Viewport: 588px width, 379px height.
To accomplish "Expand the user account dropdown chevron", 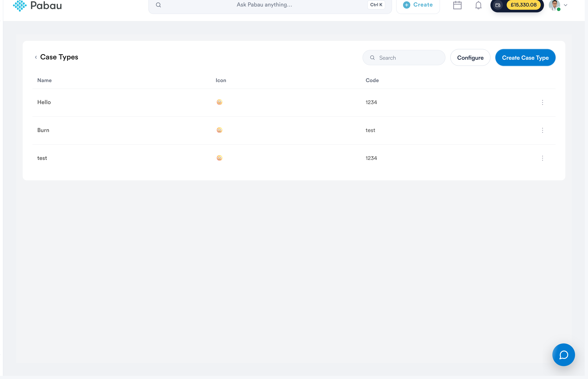I will (x=566, y=5).
